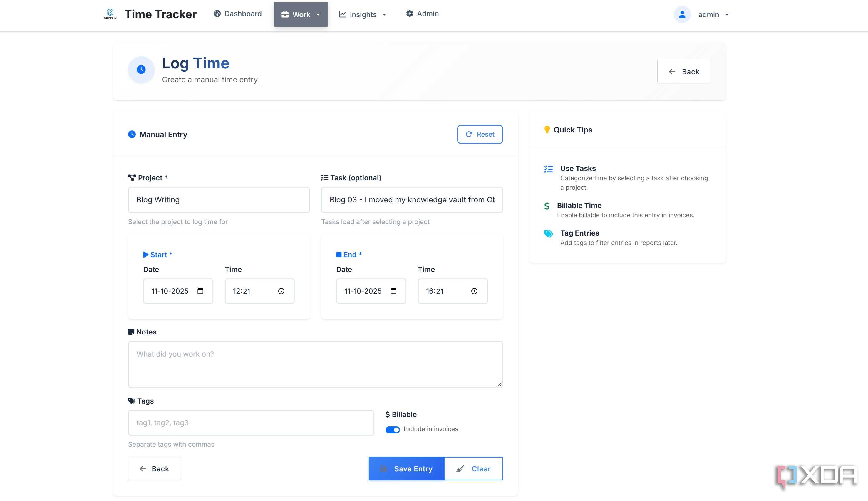Save the time entry
Image resolution: width=868 pixels, height=501 pixels.
pos(406,469)
